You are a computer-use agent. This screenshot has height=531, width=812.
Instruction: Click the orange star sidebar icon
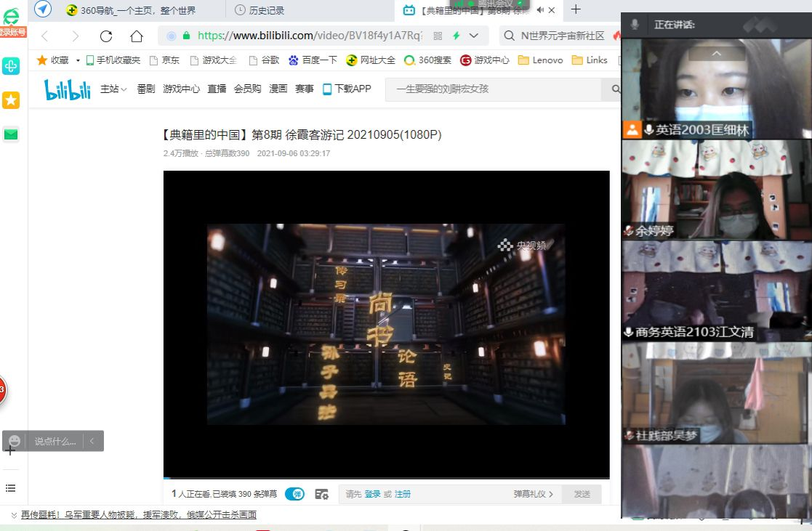(x=11, y=100)
